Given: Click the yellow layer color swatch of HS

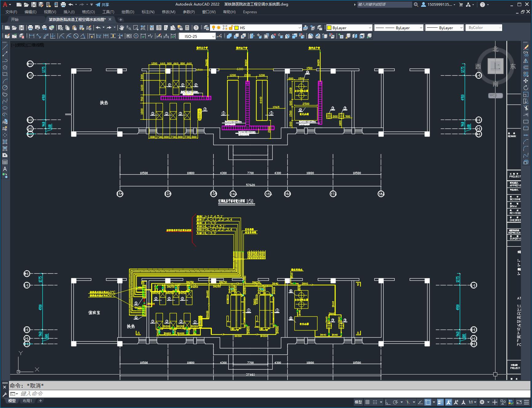Looking at the screenshot, I should (x=237, y=28).
